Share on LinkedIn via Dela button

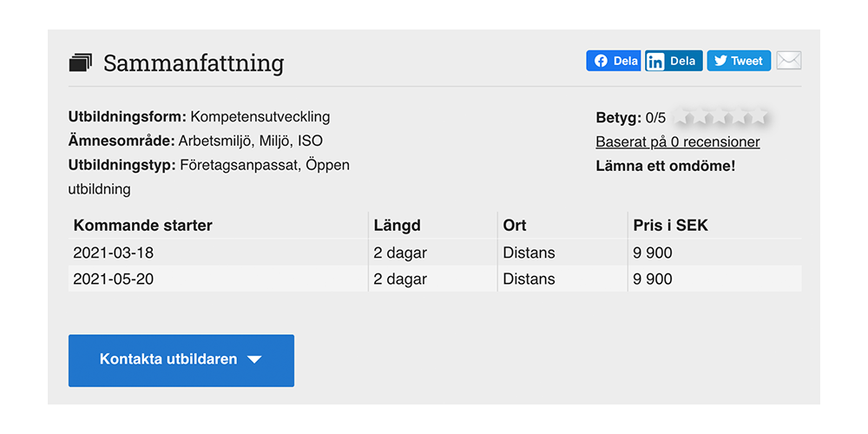click(674, 61)
